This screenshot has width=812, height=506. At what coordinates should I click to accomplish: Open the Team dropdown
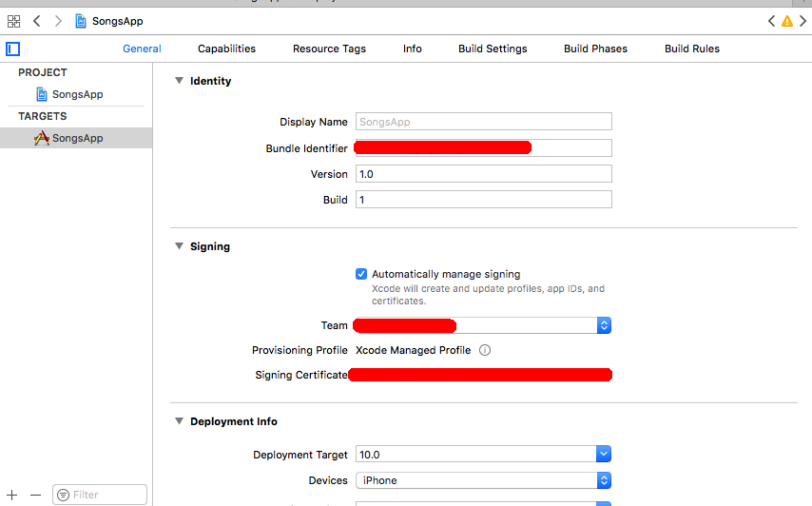coord(483,325)
